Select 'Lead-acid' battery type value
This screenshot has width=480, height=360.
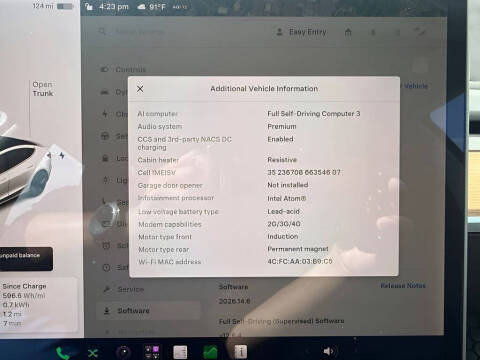(283, 211)
